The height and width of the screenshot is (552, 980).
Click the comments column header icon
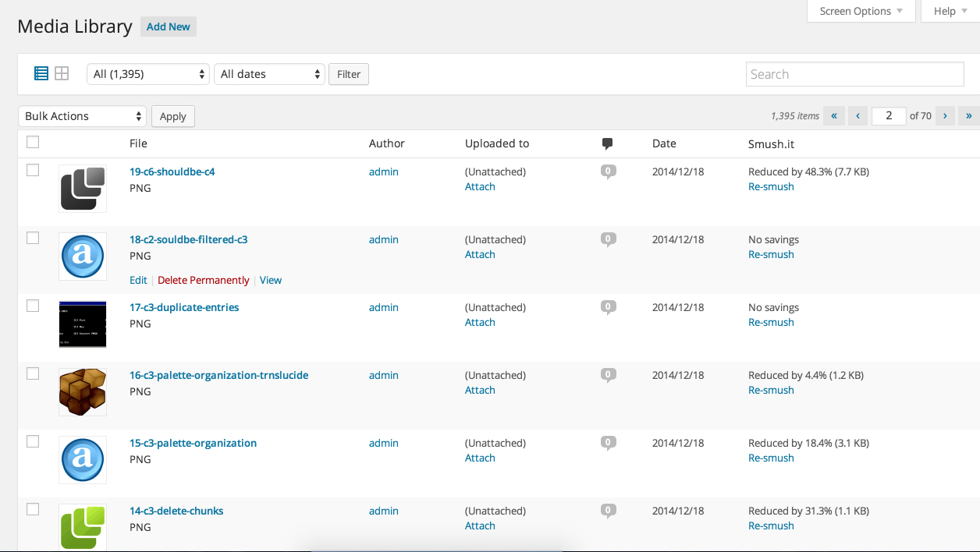pyautogui.click(x=607, y=143)
